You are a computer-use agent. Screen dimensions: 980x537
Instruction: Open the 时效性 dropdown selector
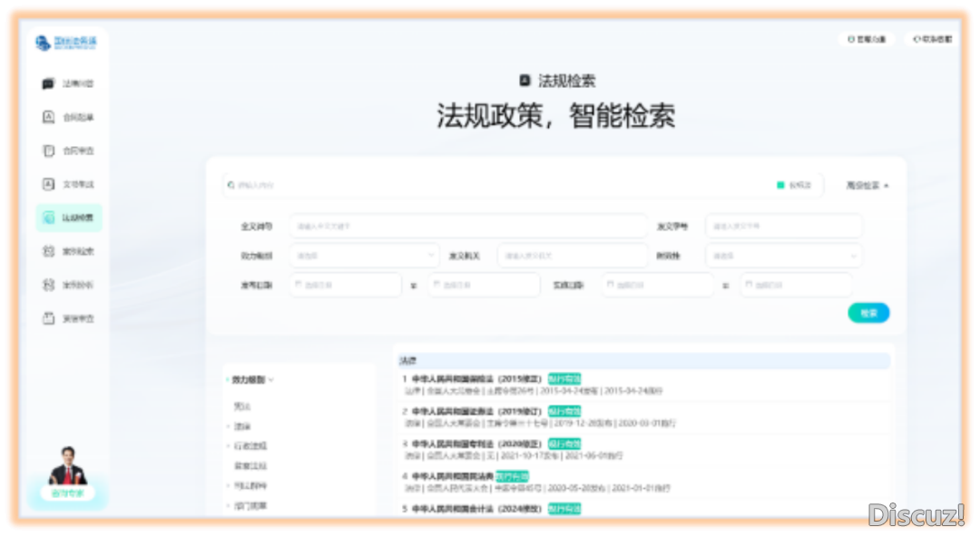(x=783, y=256)
